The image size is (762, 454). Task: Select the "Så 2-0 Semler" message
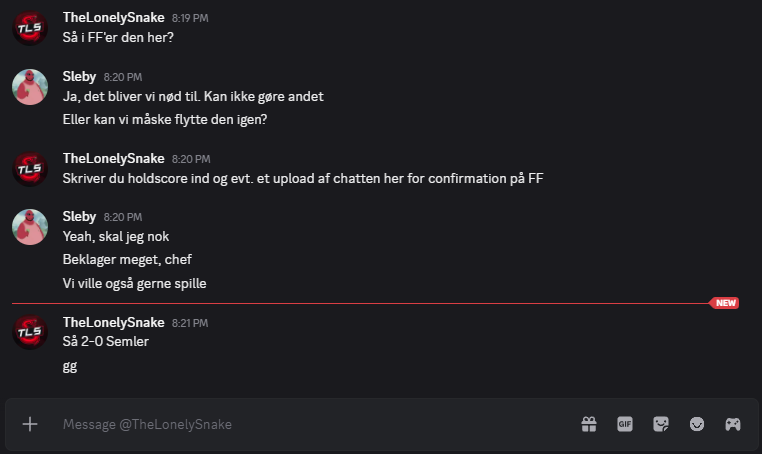(x=105, y=342)
